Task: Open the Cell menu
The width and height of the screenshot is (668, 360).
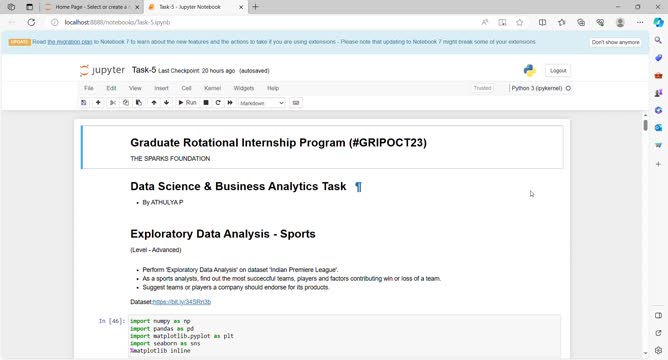Action: tap(186, 88)
